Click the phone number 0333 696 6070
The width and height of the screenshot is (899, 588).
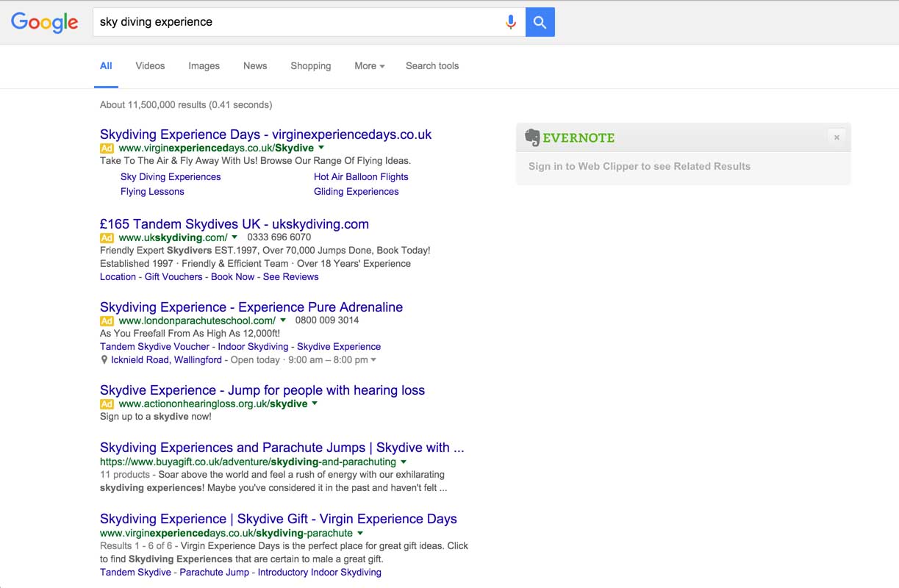tap(279, 237)
